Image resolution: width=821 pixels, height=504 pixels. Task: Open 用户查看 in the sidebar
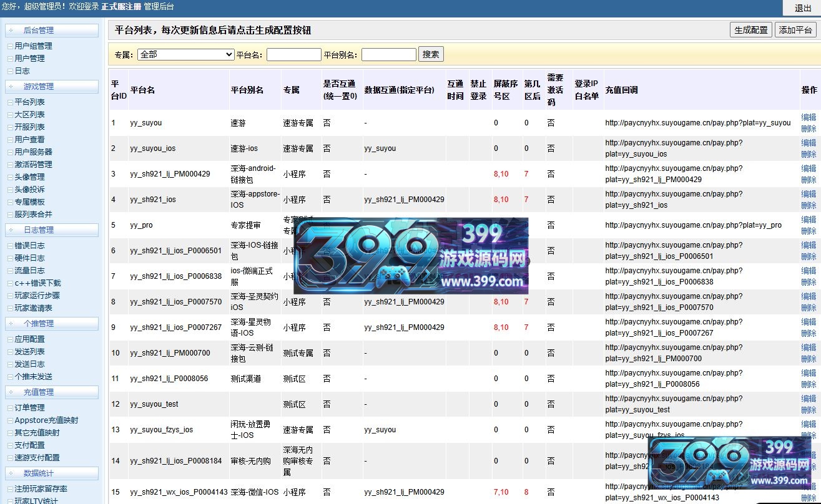pos(30,140)
